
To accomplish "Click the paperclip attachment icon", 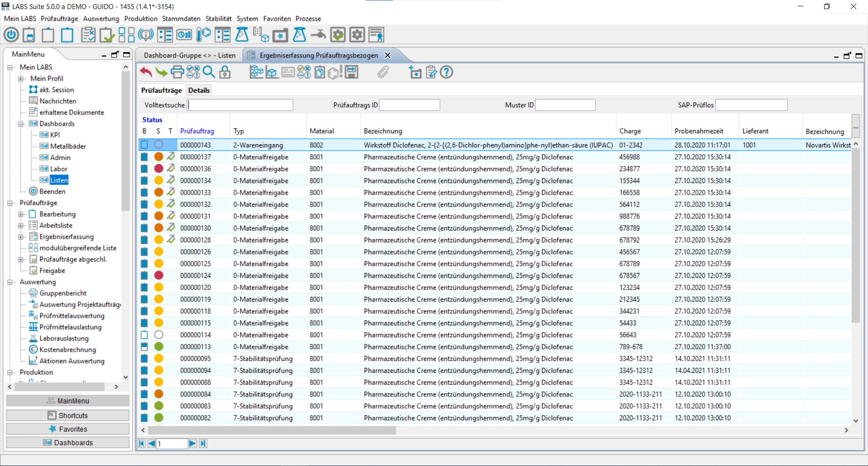I will pos(383,72).
